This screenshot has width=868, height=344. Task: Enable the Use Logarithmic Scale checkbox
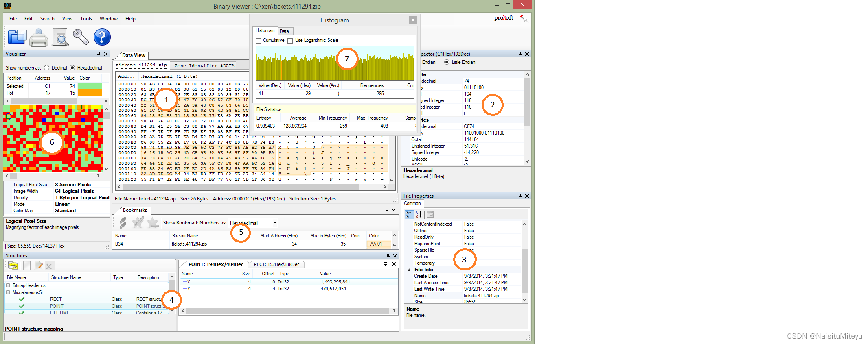(290, 41)
